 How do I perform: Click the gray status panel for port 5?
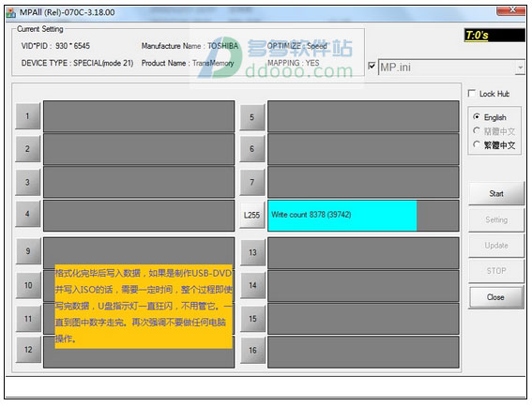pyautogui.click(x=363, y=116)
